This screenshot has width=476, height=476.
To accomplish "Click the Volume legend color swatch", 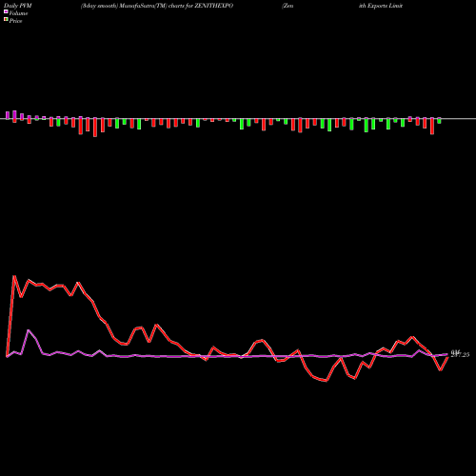I will pos(6,11).
